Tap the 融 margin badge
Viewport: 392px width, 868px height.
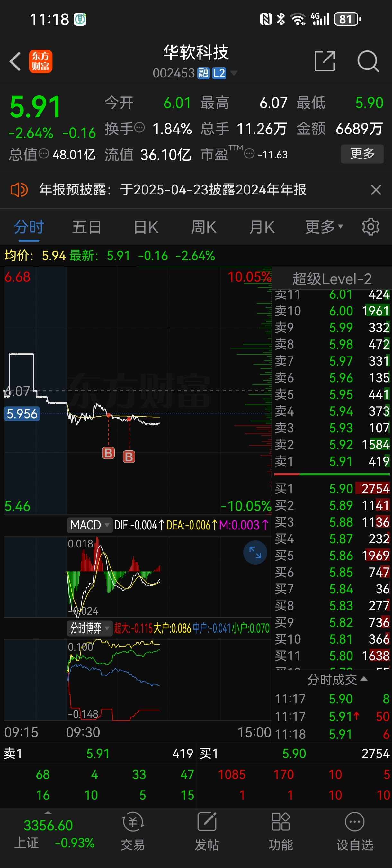[x=203, y=73]
